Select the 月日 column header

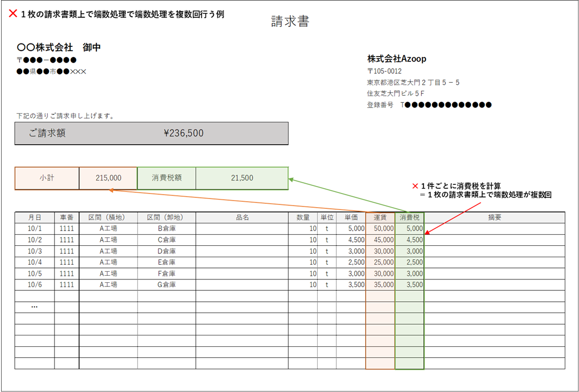tap(34, 217)
